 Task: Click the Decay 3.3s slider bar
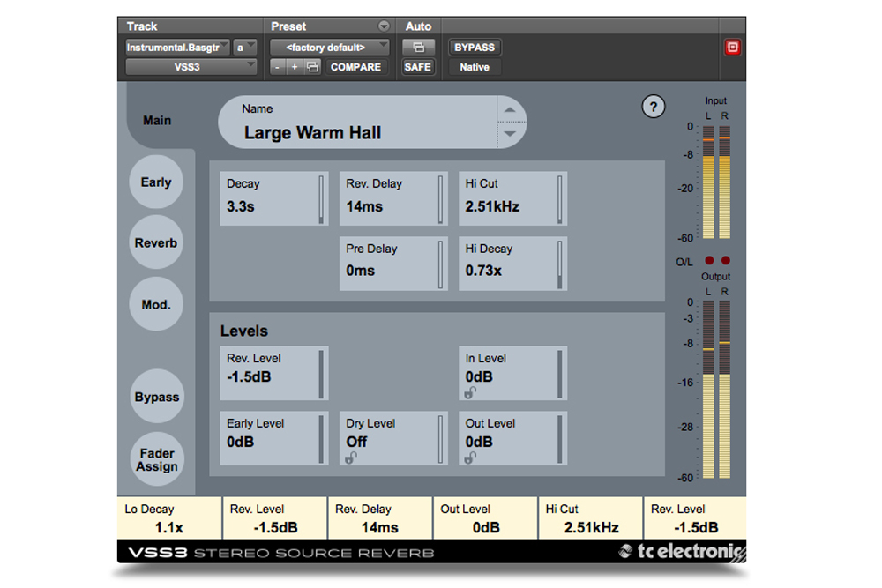pyautogui.click(x=321, y=198)
